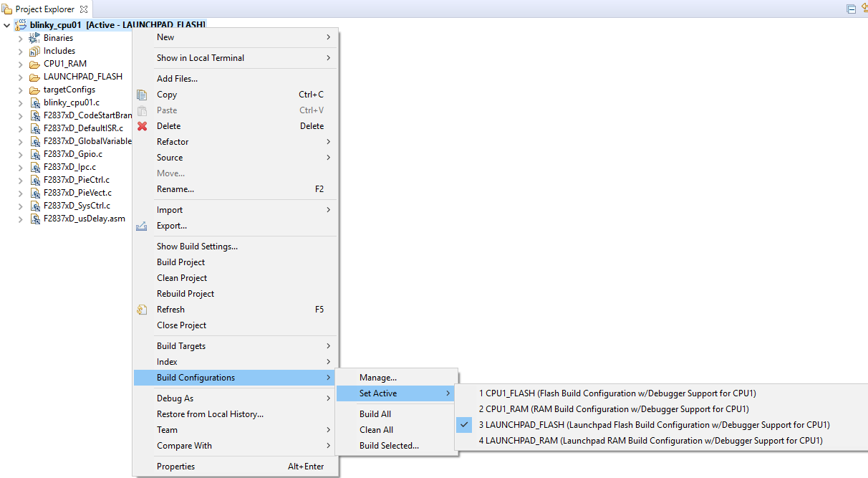The image size is (868, 478).
Task: Expand the F2837xD_Gpio.c tree item
Action: (19, 153)
